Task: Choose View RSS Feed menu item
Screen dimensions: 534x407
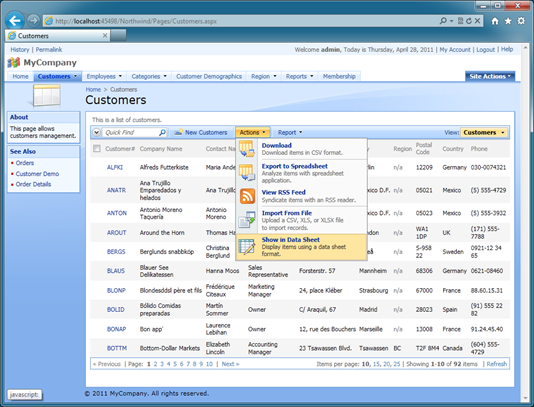Action: [x=302, y=196]
